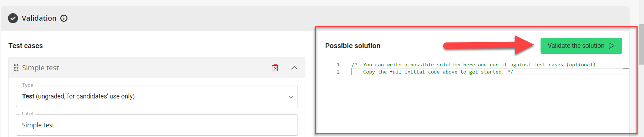Viewport: 644px width, 137px height.
Task: Click the Possible solution heading
Action: click(353, 46)
